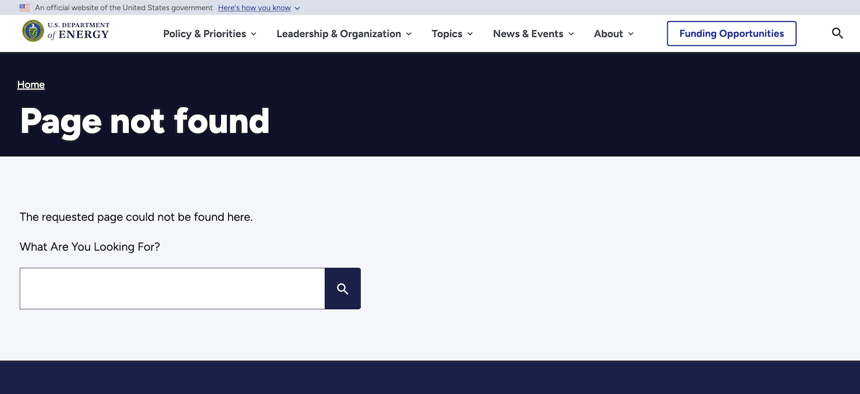Follow the Home breadcrumb link

(x=31, y=85)
